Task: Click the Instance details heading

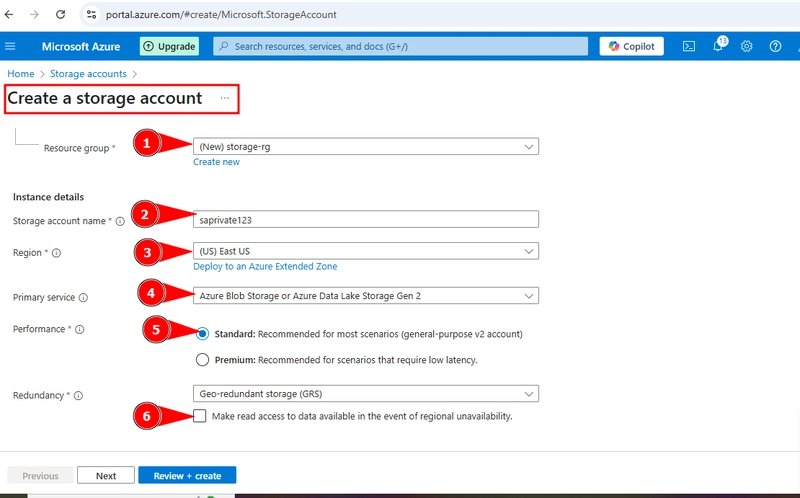Action: point(48,197)
